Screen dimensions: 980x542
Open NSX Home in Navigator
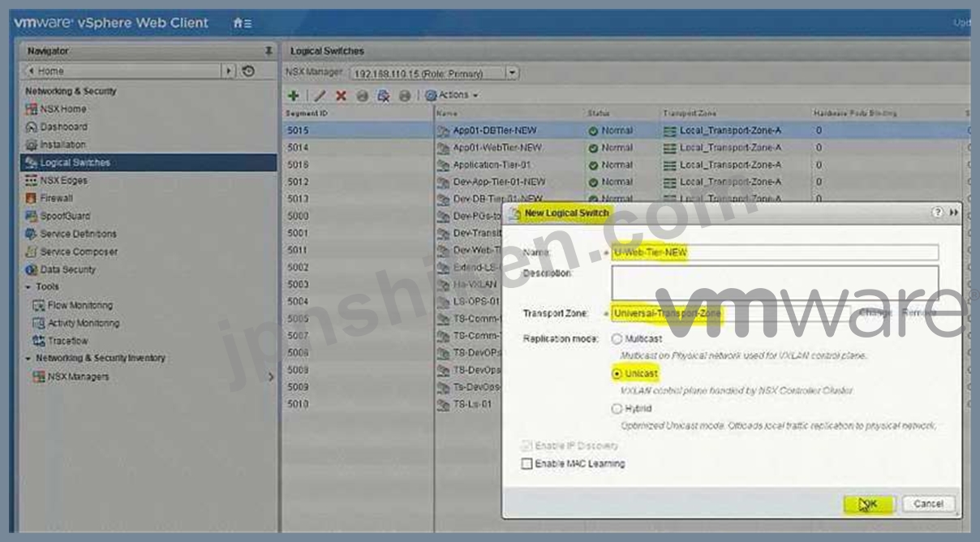point(63,109)
